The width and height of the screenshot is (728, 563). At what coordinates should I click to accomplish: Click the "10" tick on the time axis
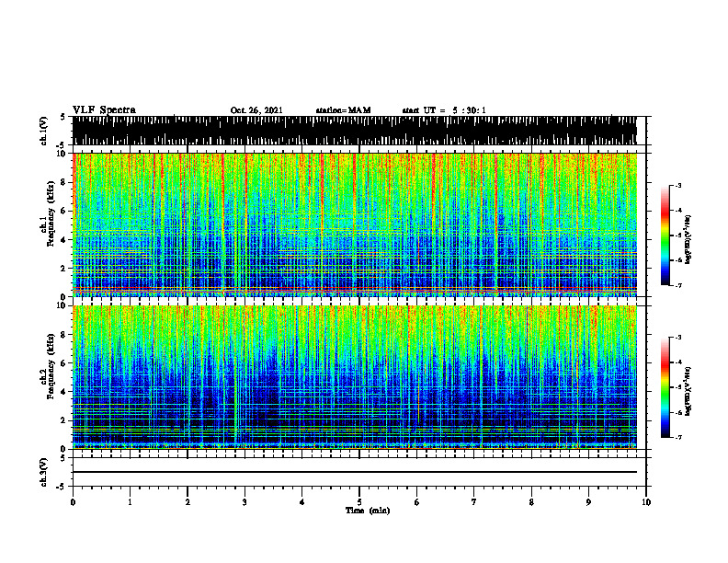(646, 502)
